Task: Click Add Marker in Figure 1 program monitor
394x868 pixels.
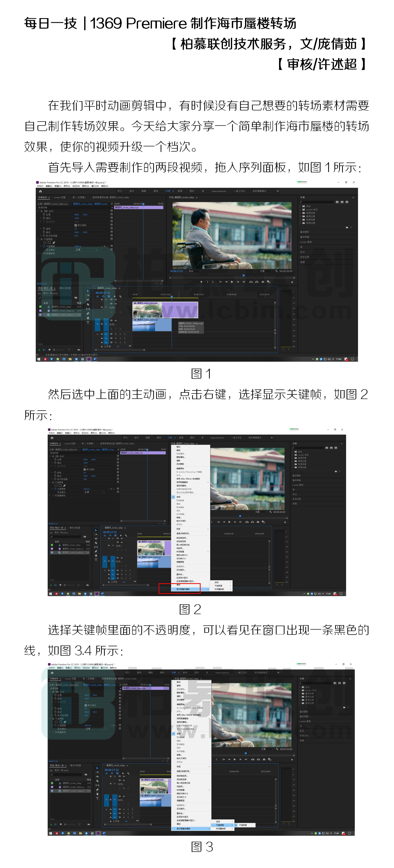Action: pos(201,282)
